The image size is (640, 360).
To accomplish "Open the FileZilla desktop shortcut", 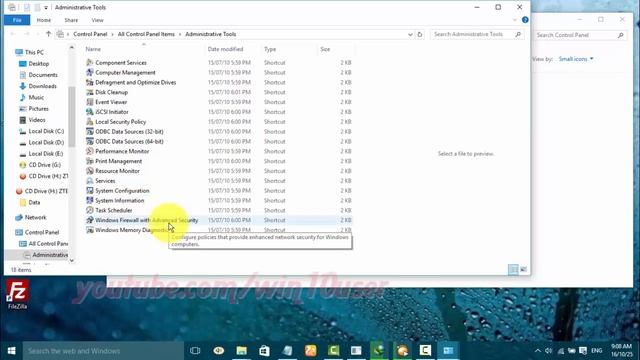I will pos(17,295).
